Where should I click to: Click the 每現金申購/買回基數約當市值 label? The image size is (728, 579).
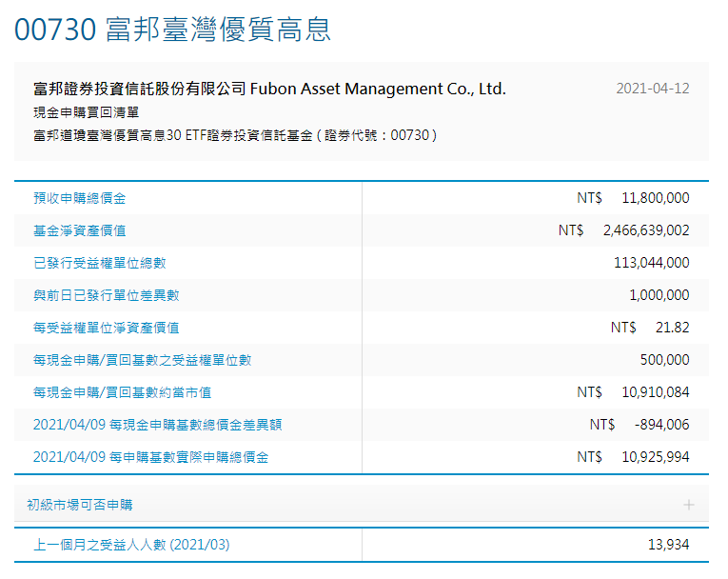[122, 392]
